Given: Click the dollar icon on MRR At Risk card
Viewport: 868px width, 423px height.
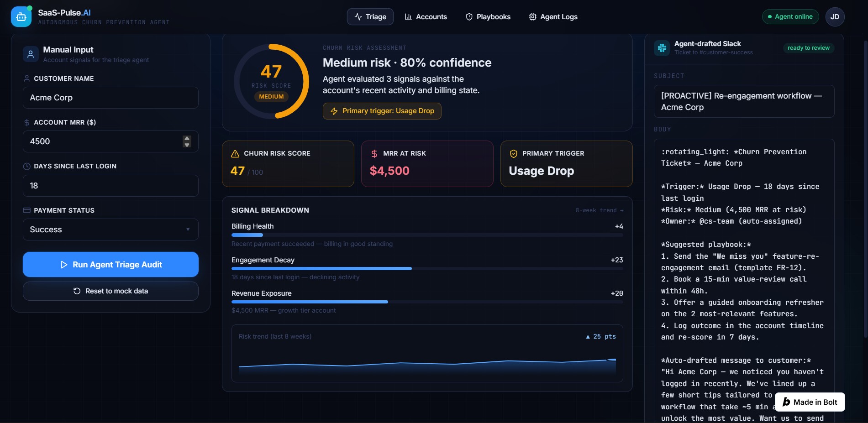Looking at the screenshot, I should tap(374, 154).
